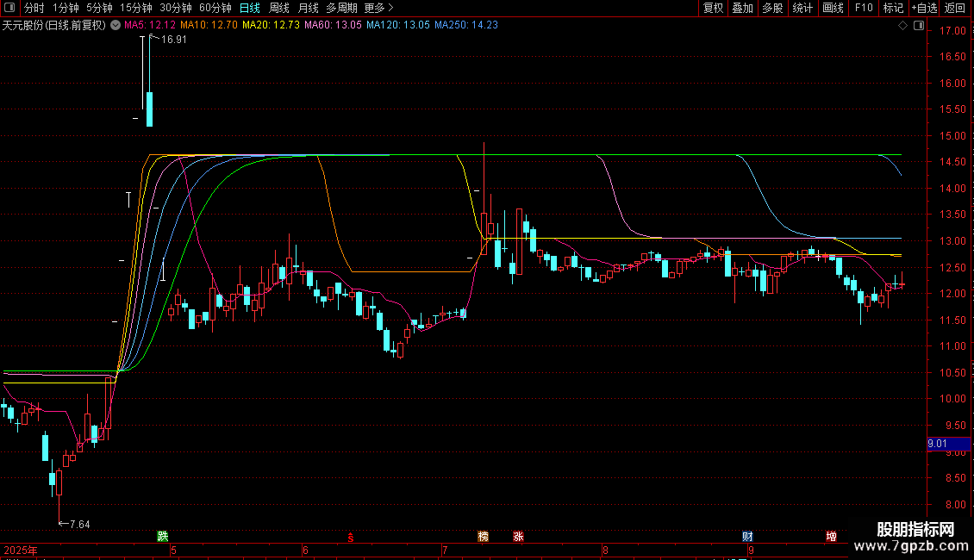Click the red 增 event marker
Viewport: 974px width, 560px height.
831,537
